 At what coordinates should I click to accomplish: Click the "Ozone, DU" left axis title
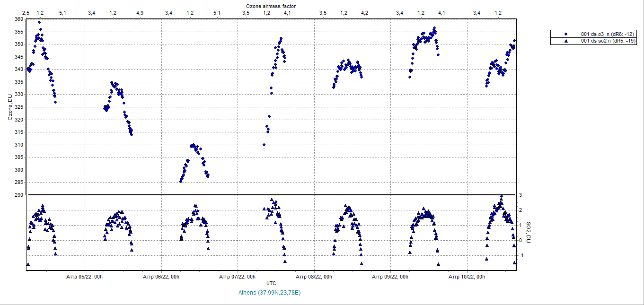9,107
